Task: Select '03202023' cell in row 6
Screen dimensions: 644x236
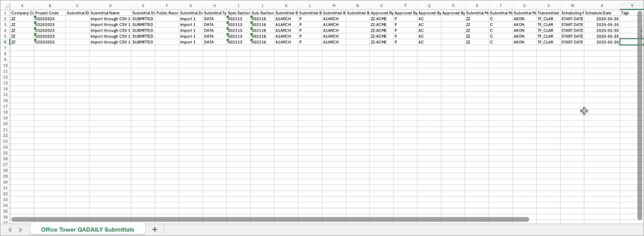Action: 49,42
